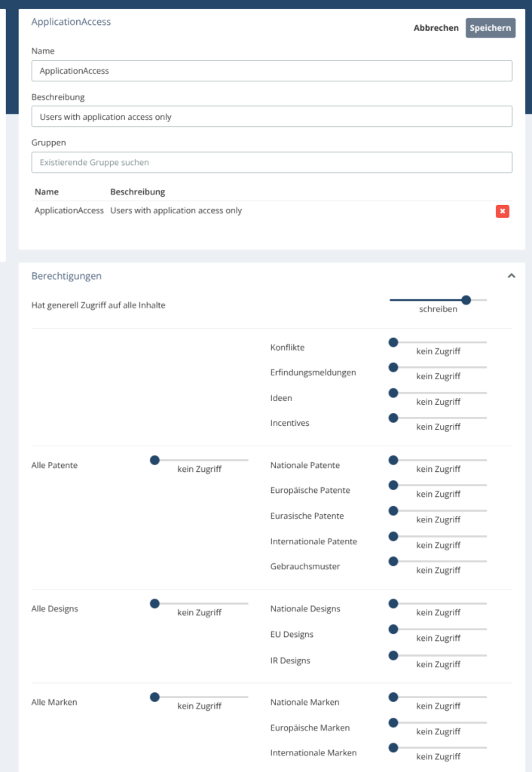Click the Europäische Patente slider handle
The width and height of the screenshot is (532, 772).
pyautogui.click(x=393, y=485)
